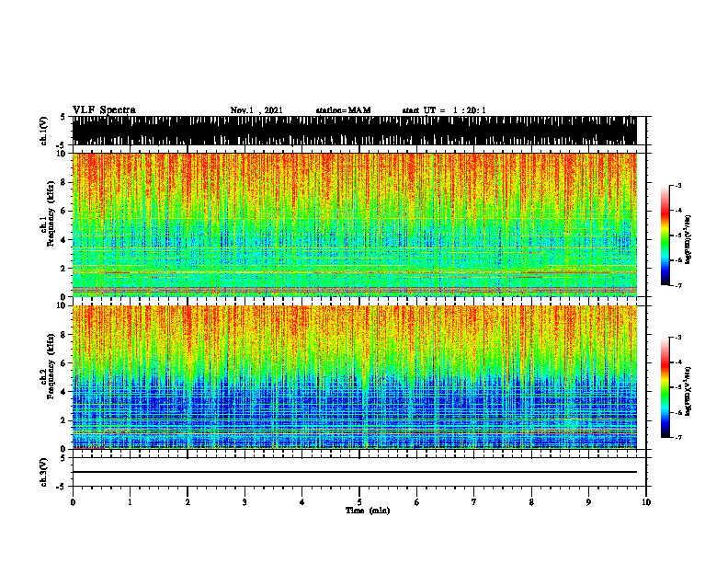The width and height of the screenshot is (728, 563).
Task: Click the flat ch.3(V) trace line
Action: [355, 472]
